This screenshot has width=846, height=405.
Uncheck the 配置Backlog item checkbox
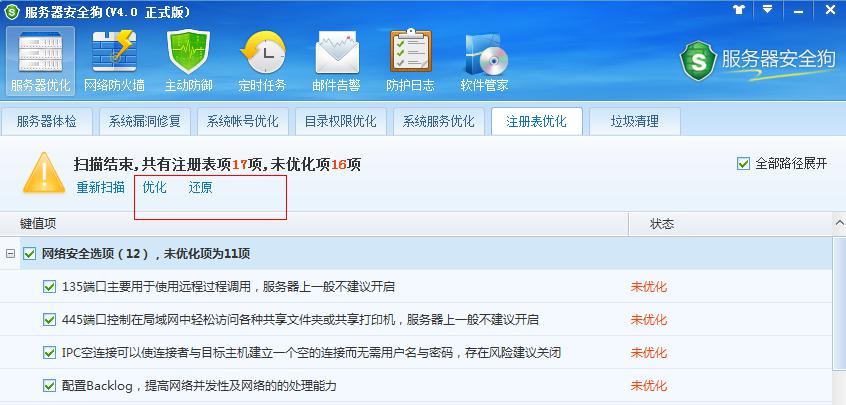(x=49, y=386)
